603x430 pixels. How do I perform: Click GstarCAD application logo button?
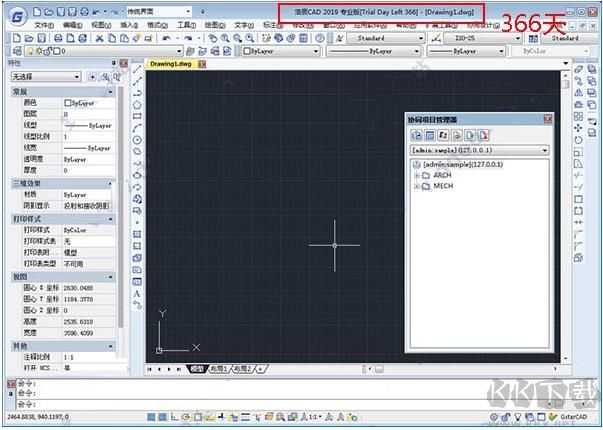tap(17, 17)
